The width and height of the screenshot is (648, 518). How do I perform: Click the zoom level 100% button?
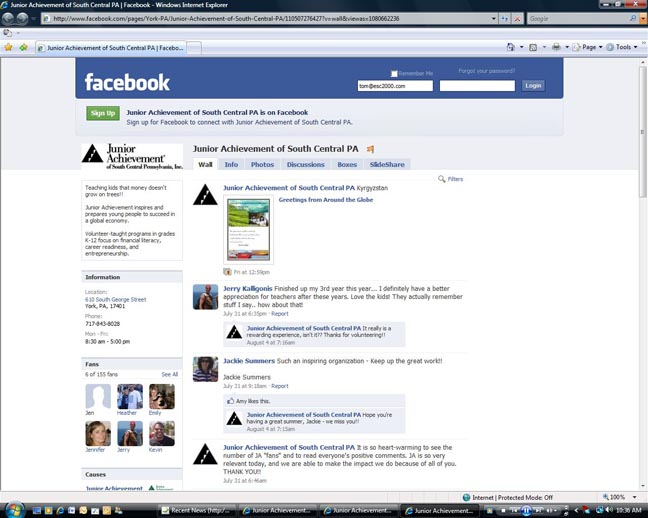pyautogui.click(x=614, y=497)
